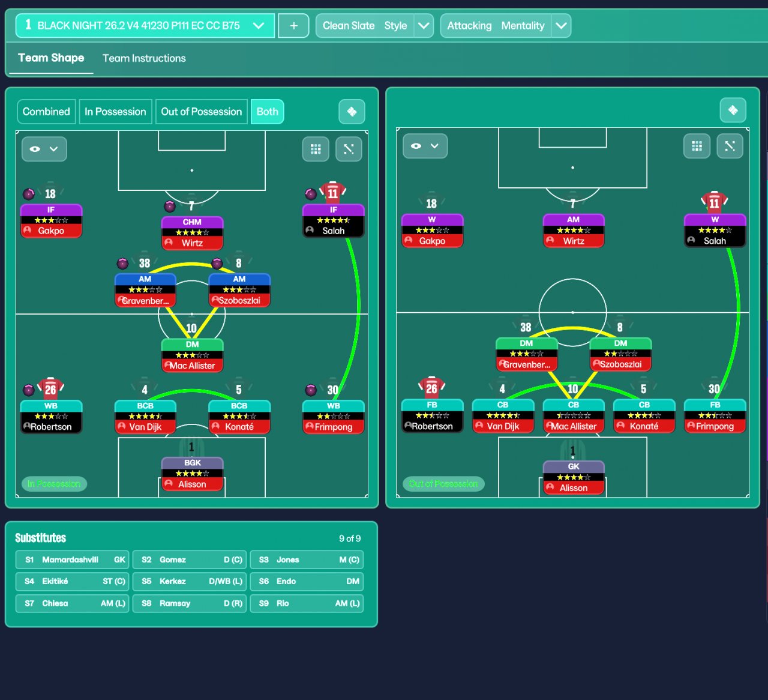Select Wirtz's CHM role card
This screenshot has width=768, height=700.
tap(192, 233)
